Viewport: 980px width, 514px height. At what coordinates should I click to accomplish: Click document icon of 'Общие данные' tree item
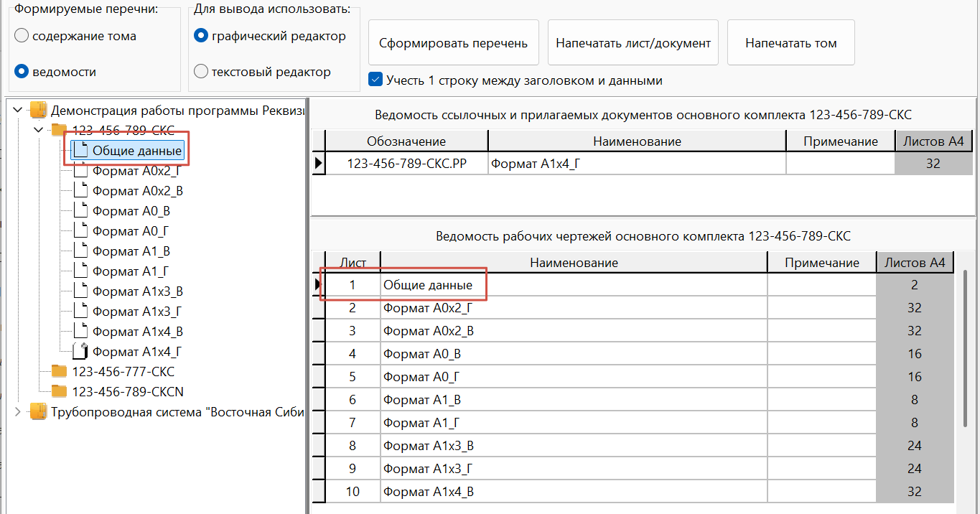pos(81,151)
